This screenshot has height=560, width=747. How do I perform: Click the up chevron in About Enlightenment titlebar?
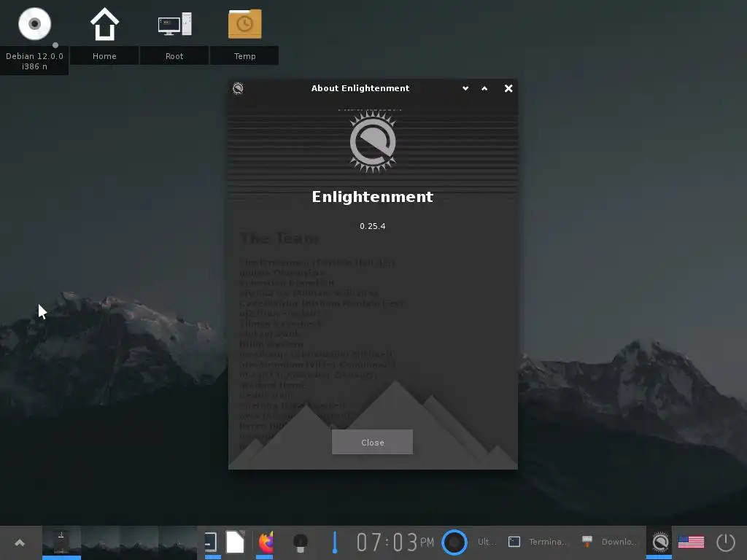pyautogui.click(x=484, y=88)
